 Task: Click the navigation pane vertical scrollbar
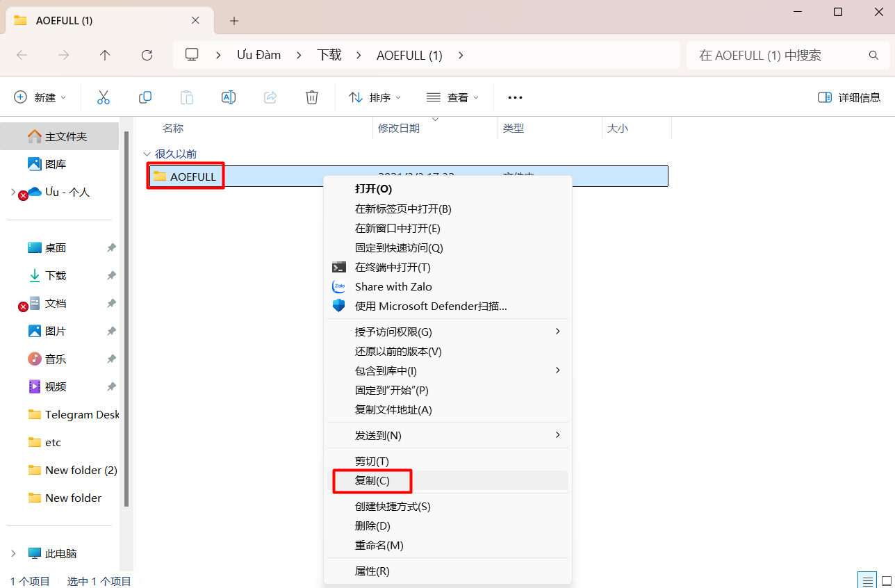tap(126, 320)
